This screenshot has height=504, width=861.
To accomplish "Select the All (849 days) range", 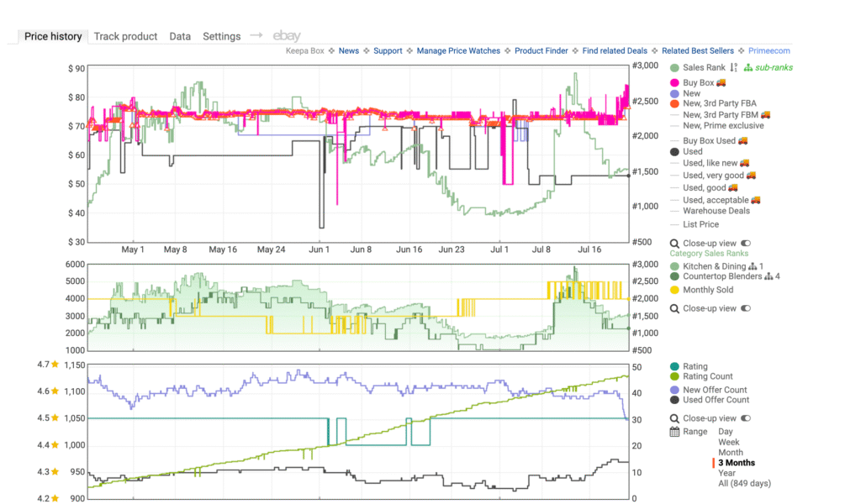I will 743,483.
